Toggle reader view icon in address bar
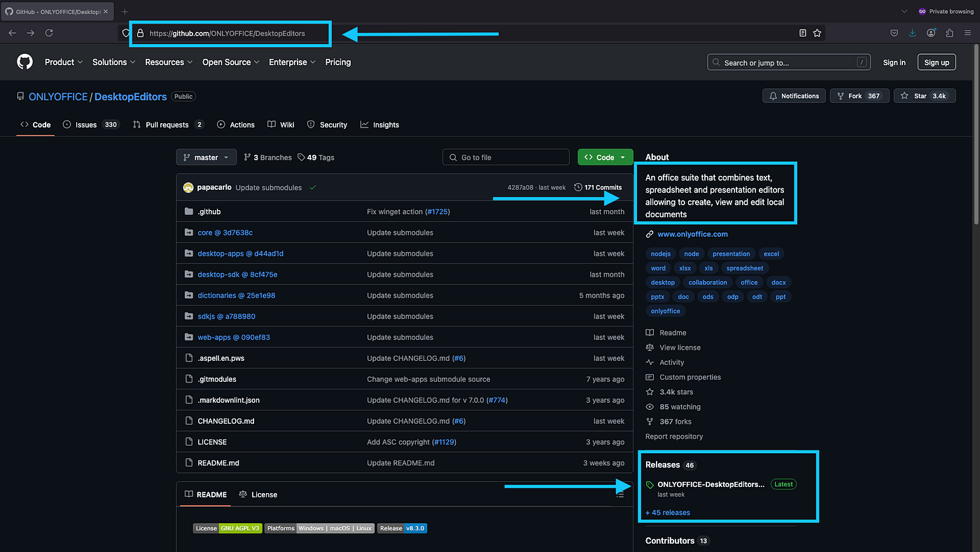This screenshot has height=552, width=980. [803, 33]
